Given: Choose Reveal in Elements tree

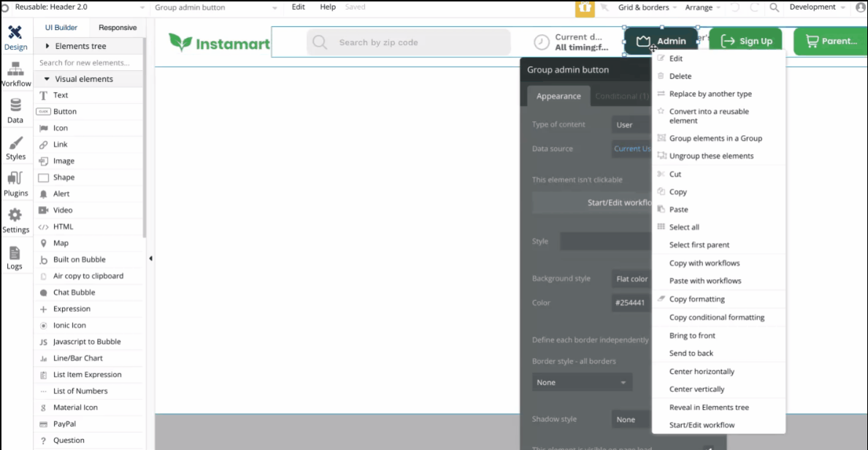Looking at the screenshot, I should tap(718, 408).
